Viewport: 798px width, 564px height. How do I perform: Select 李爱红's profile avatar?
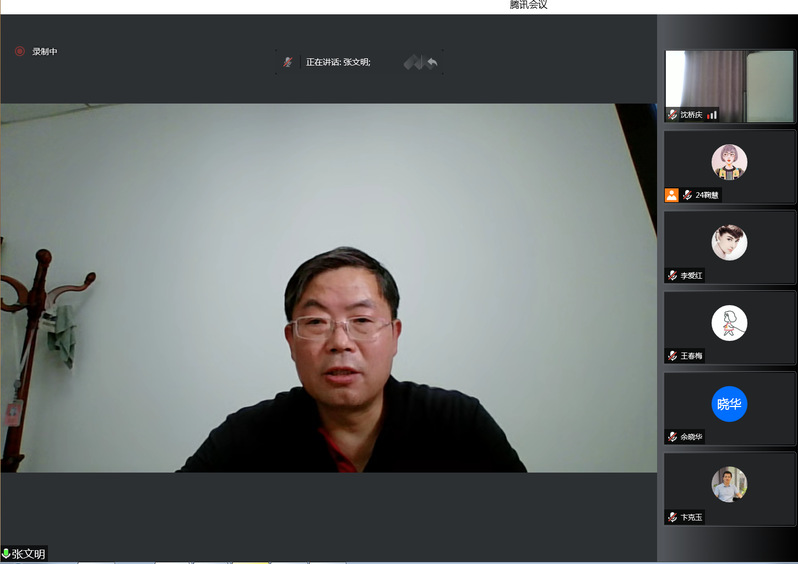[x=729, y=242]
